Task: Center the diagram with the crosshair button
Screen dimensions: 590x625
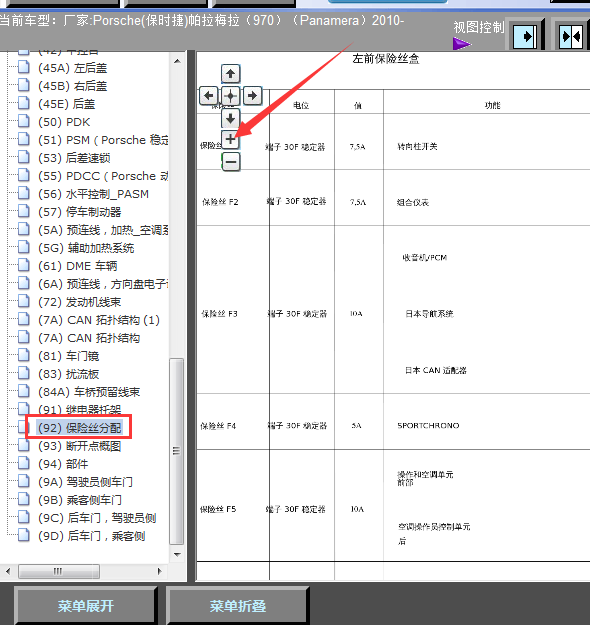Action: coord(230,96)
